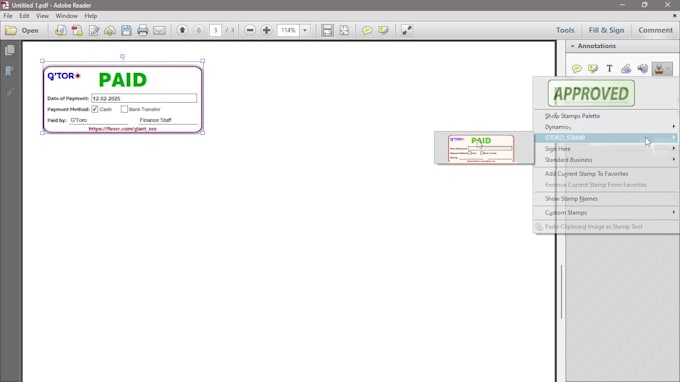Click the Create PDF online icon

click(x=60, y=30)
